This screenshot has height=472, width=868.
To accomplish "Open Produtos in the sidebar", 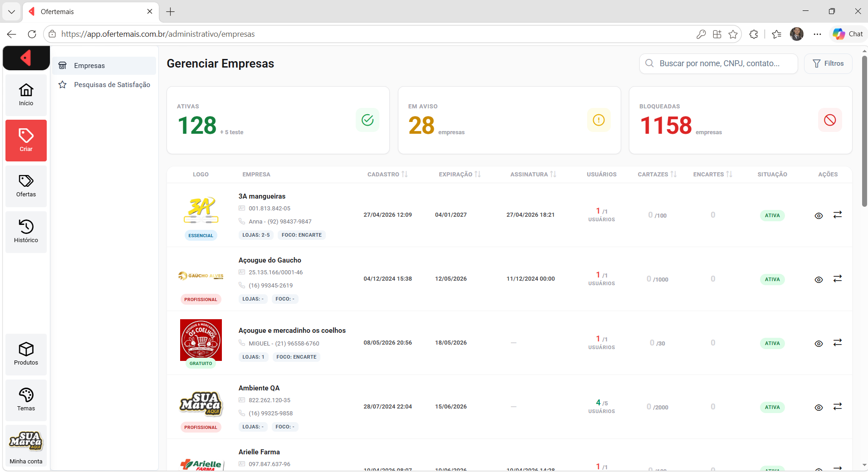I will pyautogui.click(x=26, y=354).
